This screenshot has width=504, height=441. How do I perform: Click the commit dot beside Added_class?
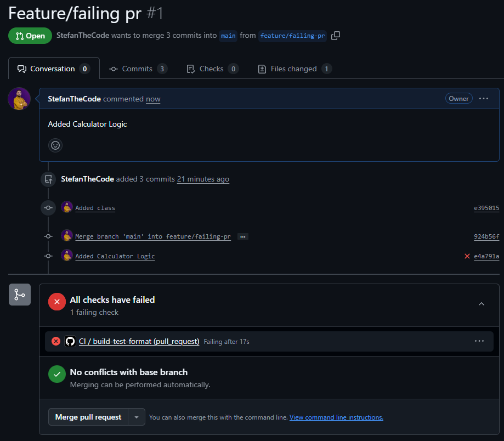click(48, 207)
